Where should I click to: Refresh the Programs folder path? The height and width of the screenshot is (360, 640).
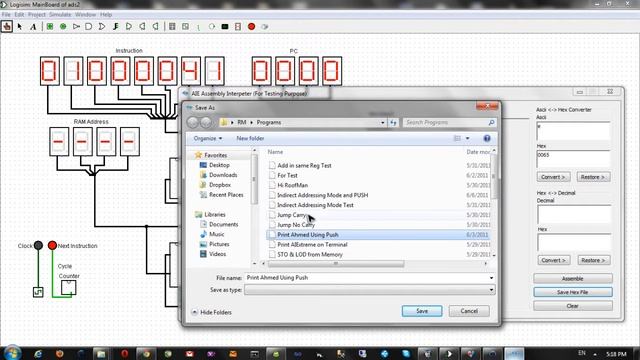(x=393, y=122)
